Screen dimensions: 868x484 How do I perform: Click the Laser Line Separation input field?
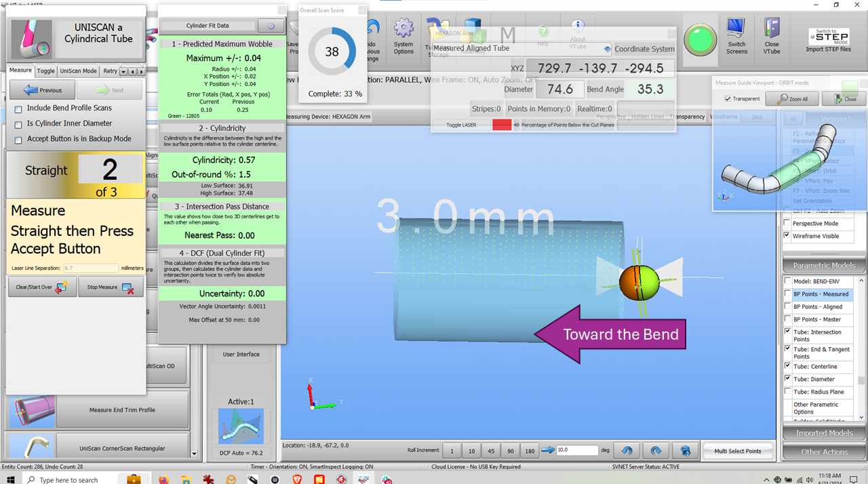(90, 268)
